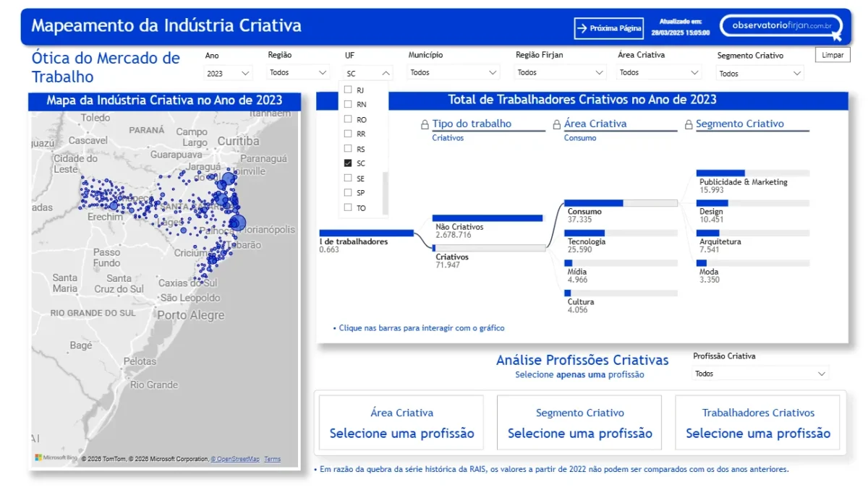Open the Área Criativa filter dropdown

pos(659,72)
